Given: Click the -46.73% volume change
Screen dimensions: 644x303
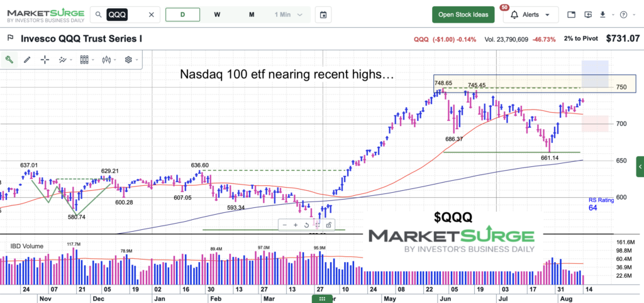Looking at the screenshot, I should [544, 40].
